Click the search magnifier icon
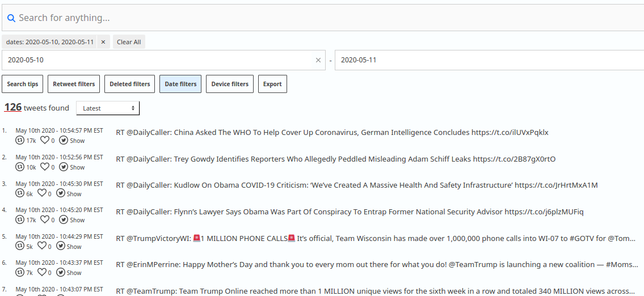Screen dimensions: 644x296 (x=11, y=18)
